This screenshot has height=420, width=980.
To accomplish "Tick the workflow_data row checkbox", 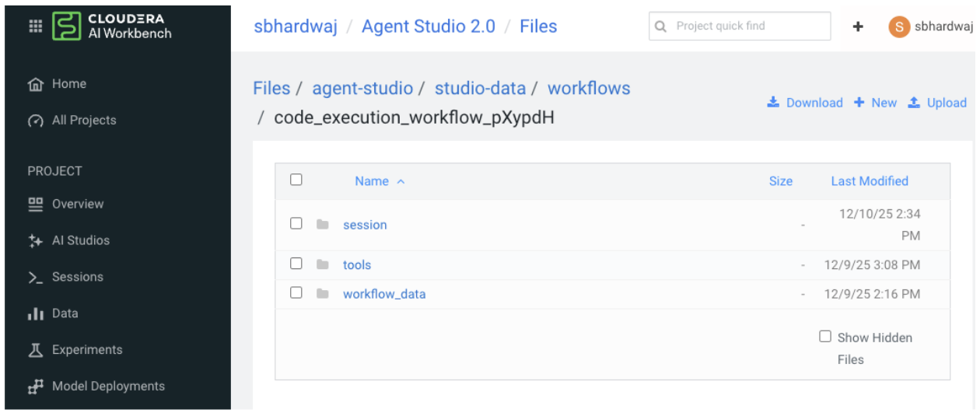I will click(x=296, y=293).
